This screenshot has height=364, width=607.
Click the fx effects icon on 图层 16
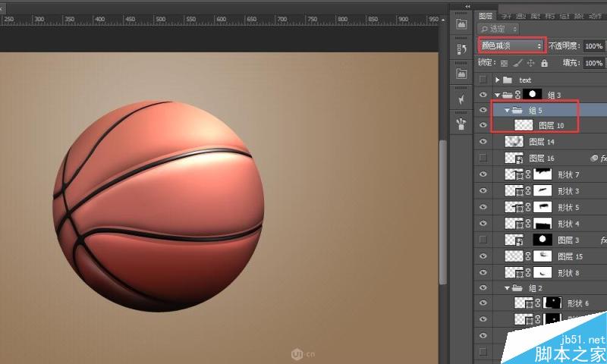click(603, 158)
